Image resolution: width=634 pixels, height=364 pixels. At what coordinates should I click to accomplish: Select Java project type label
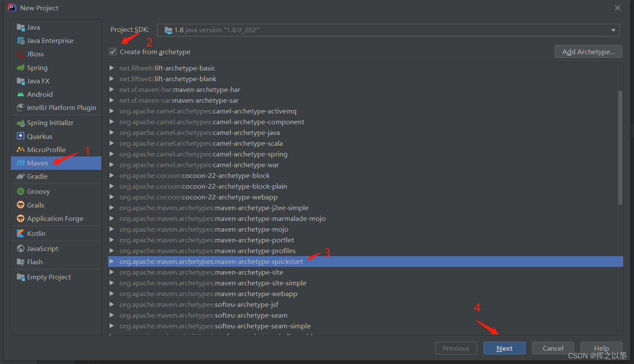pos(34,28)
